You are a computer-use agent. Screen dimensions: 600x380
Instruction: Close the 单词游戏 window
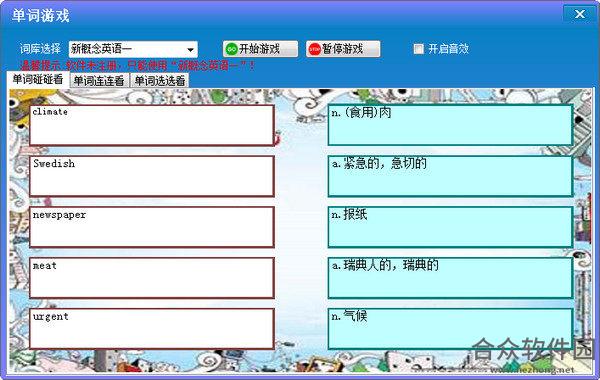click(580, 14)
